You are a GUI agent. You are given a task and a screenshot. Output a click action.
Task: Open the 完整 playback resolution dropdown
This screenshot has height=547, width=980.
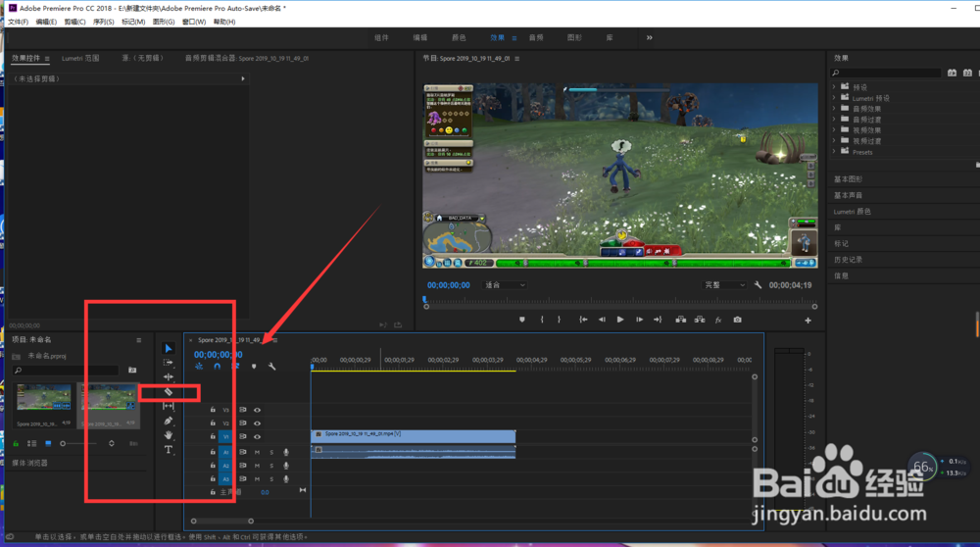point(724,285)
